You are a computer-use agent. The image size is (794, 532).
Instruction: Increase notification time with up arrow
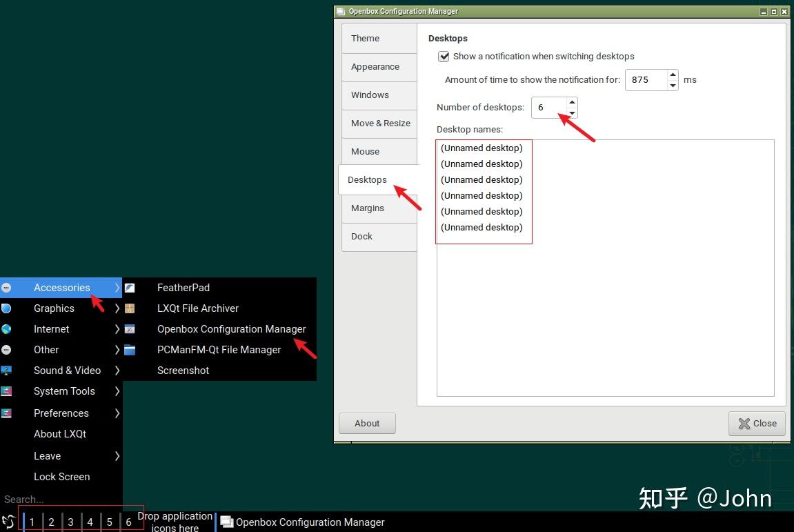click(673, 75)
